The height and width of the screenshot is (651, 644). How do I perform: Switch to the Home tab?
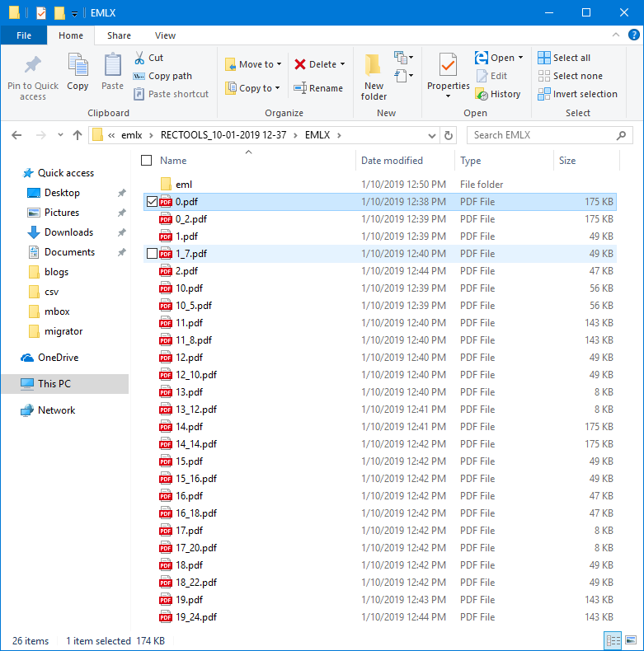point(71,35)
